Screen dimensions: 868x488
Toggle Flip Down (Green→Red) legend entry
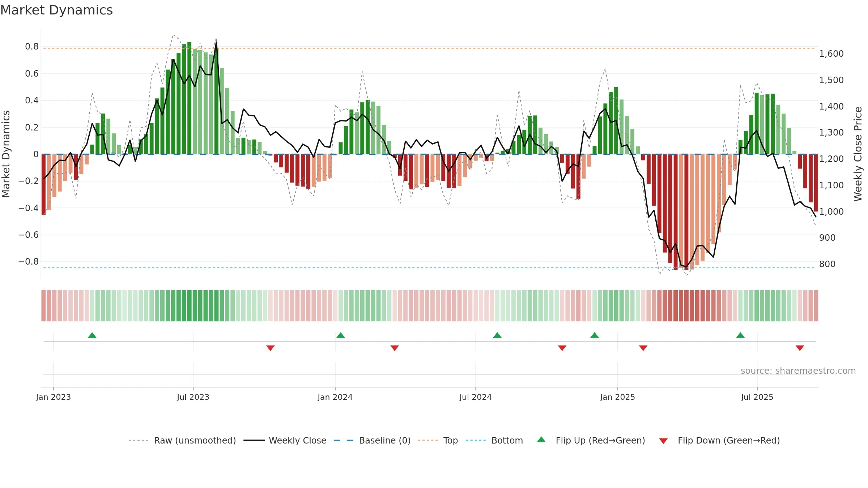coord(719,440)
